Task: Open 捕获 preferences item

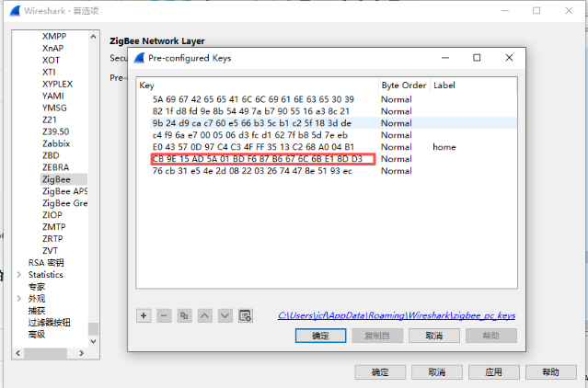Action: click(x=37, y=311)
